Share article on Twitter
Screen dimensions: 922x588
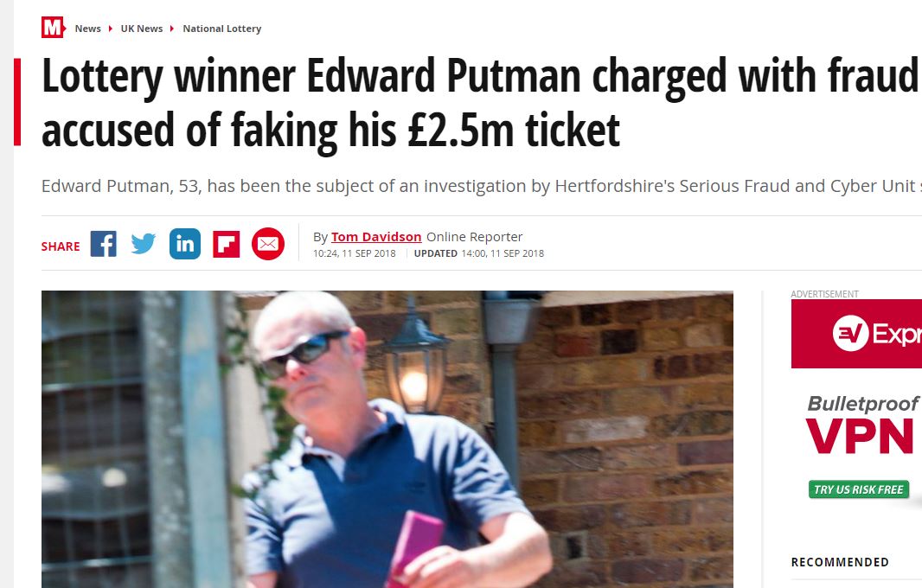pos(144,245)
